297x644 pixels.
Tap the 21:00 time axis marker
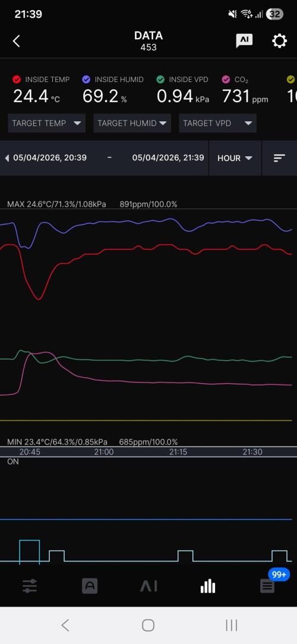pyautogui.click(x=104, y=452)
